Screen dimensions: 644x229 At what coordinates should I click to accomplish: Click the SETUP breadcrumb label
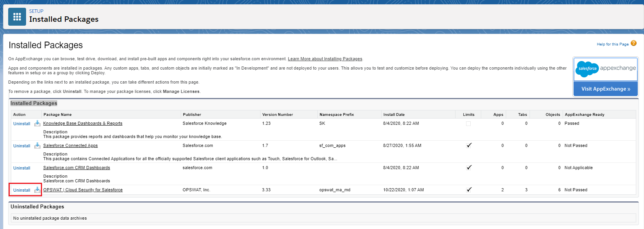click(x=36, y=11)
